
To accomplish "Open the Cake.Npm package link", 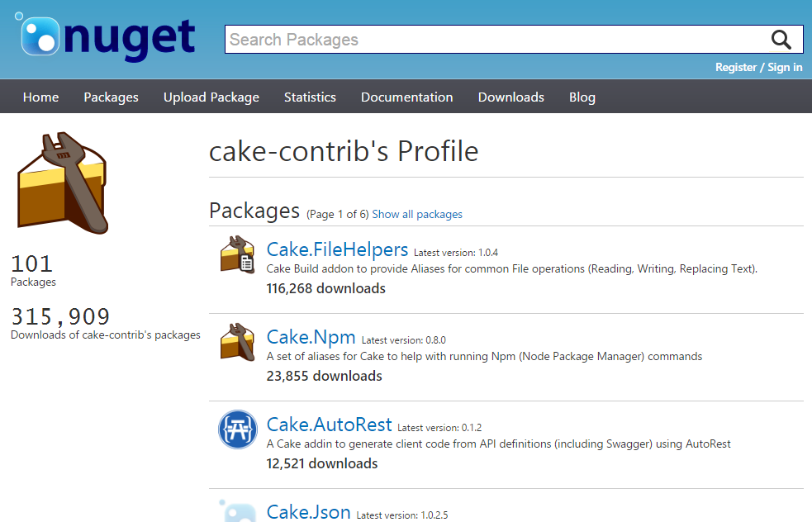I will pos(311,337).
